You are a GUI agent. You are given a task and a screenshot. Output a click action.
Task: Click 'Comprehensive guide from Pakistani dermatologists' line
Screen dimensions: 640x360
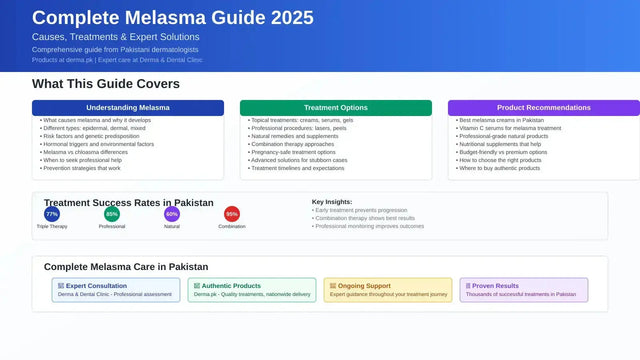coord(115,50)
